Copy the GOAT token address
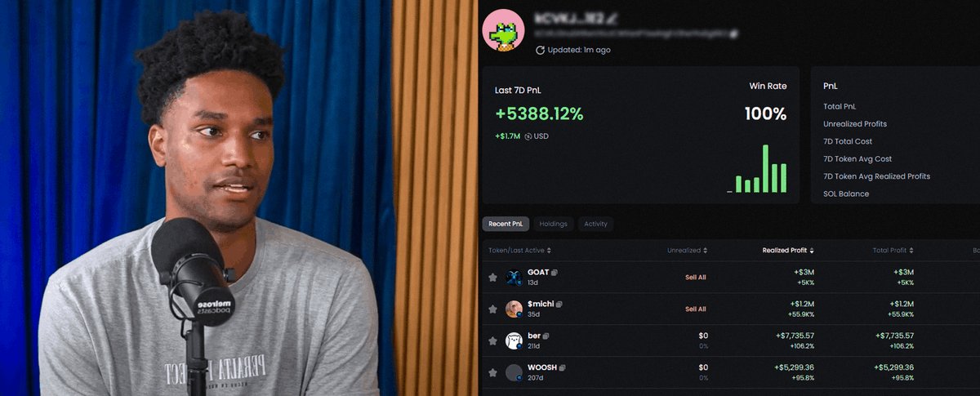 (555, 272)
